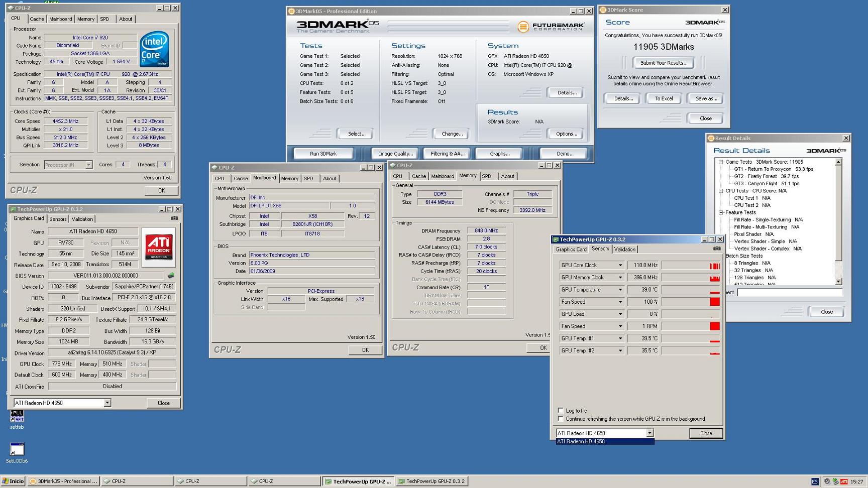868x488 pixels.
Task: Open the GPU Temperature sensor dropdown
Action: pos(620,290)
